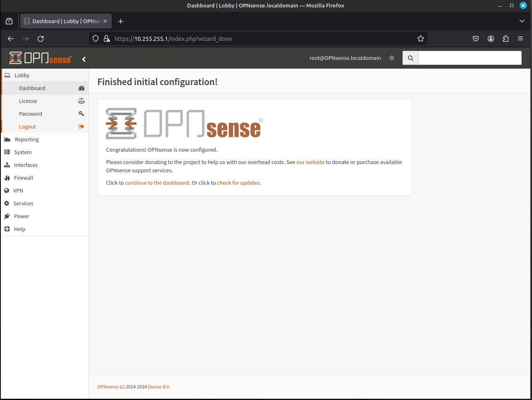Expand the Power section
This screenshot has width=532, height=400.
point(45,216)
